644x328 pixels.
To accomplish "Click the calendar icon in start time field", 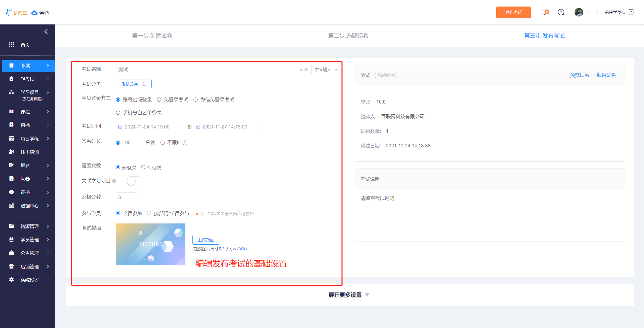I will coord(120,127).
